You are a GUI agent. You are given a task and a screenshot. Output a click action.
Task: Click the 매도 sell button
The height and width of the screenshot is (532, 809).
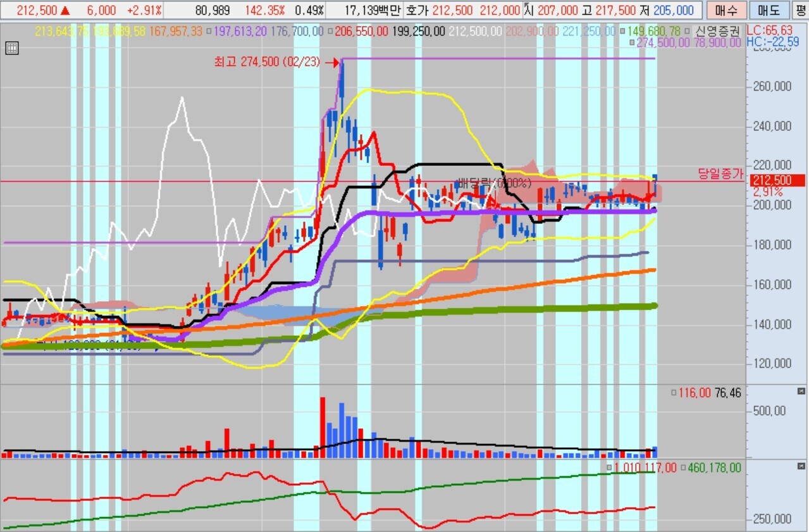click(x=769, y=10)
